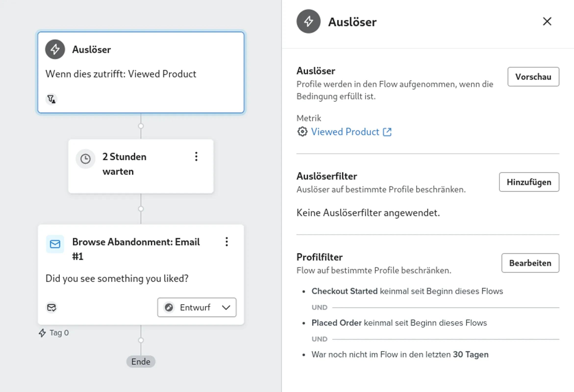Open three-dot menu on Browse Abandonment Email #1
The image size is (574, 392).
click(x=227, y=242)
